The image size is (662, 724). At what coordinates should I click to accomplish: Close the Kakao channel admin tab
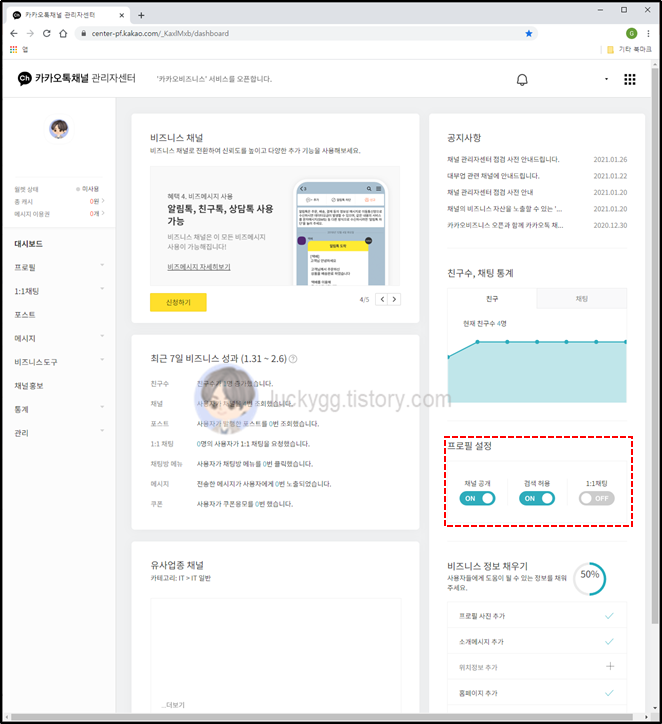click(x=122, y=15)
